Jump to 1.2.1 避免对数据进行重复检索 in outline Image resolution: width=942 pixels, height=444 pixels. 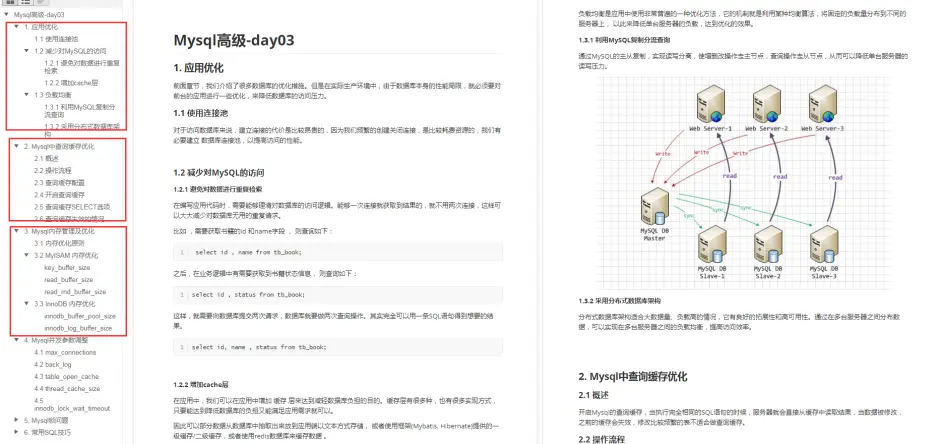pos(81,66)
